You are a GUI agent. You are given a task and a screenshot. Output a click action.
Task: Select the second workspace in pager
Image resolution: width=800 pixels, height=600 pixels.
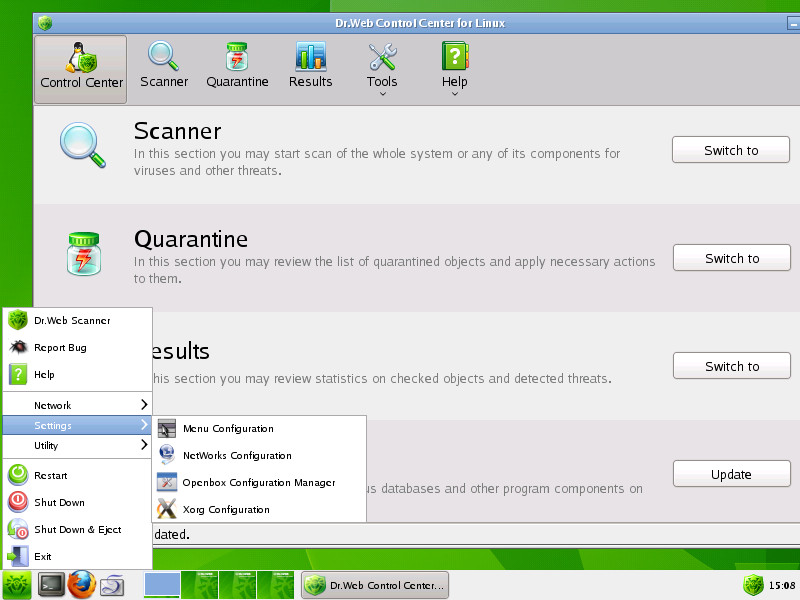point(200,585)
